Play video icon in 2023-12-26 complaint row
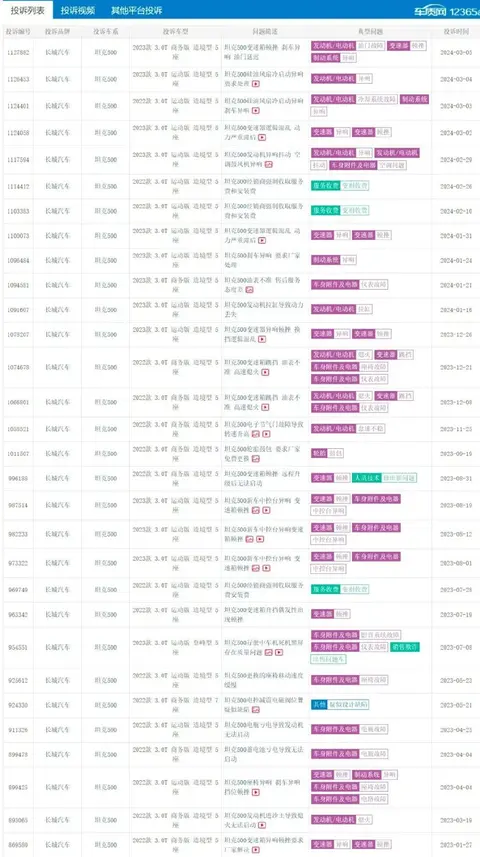This screenshot has height=857, width=480. 262,339
